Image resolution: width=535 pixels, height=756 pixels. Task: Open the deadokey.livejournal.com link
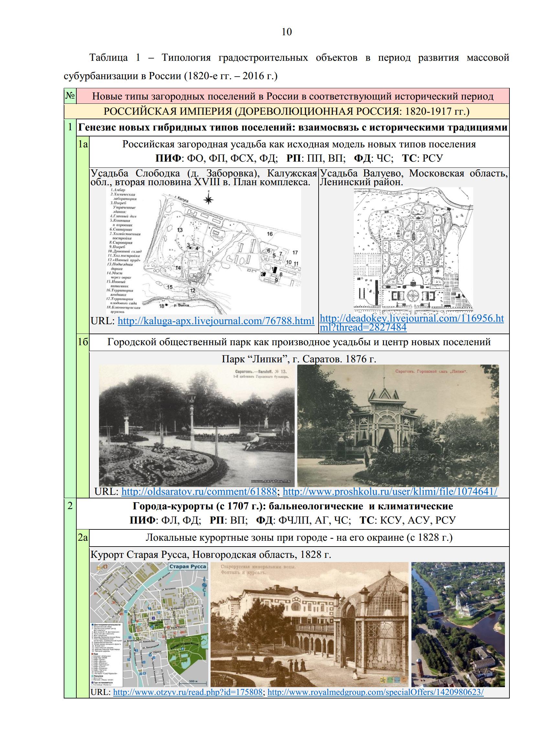[412, 323]
